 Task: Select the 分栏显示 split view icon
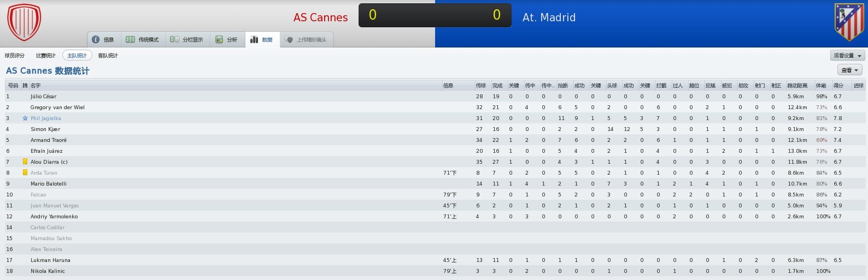pyautogui.click(x=174, y=39)
